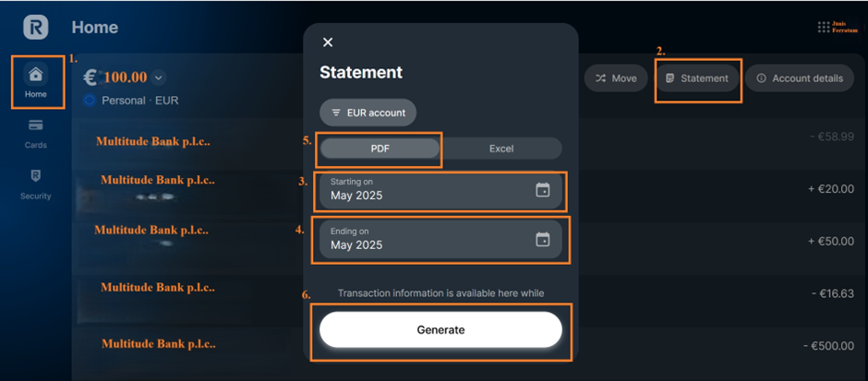Close the Statement dialog with X
The width and height of the screenshot is (868, 381).
click(x=328, y=42)
